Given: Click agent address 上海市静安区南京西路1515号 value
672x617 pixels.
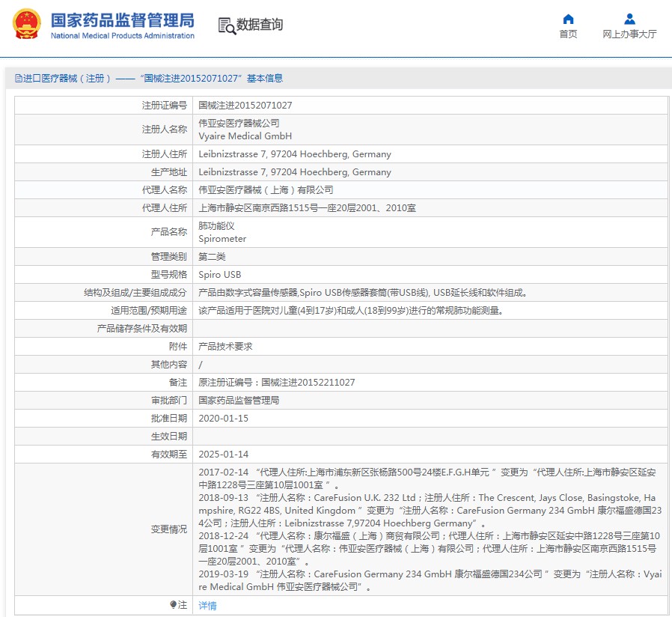Looking at the screenshot, I should pyautogui.click(x=308, y=208).
